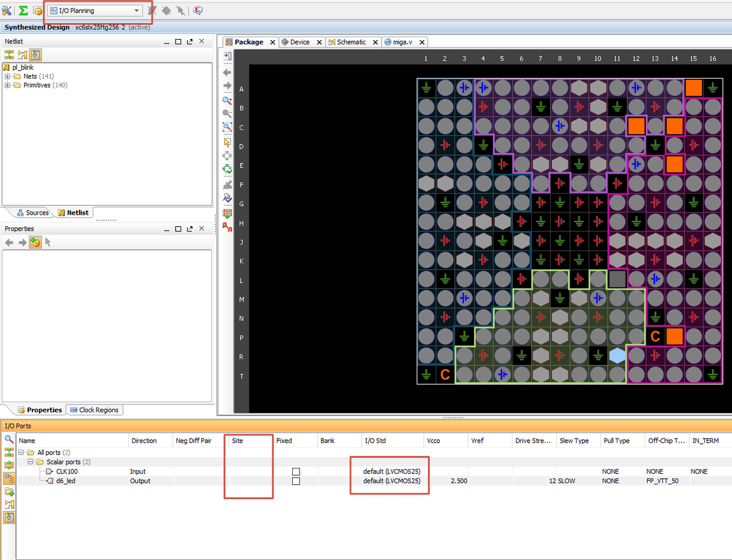The width and height of the screenshot is (732, 560).
Task: Expand the Primitives (140) folder
Action: (7, 85)
